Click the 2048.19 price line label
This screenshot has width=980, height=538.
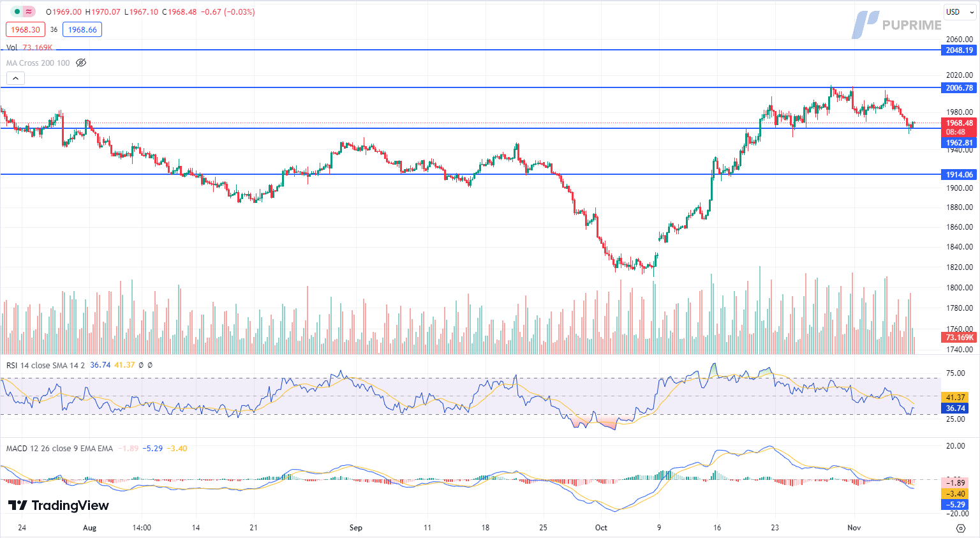pos(959,50)
